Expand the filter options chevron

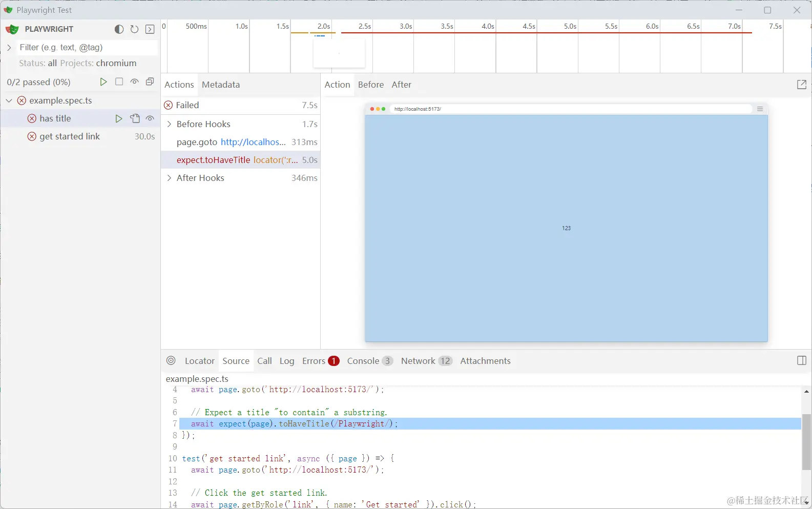point(9,47)
